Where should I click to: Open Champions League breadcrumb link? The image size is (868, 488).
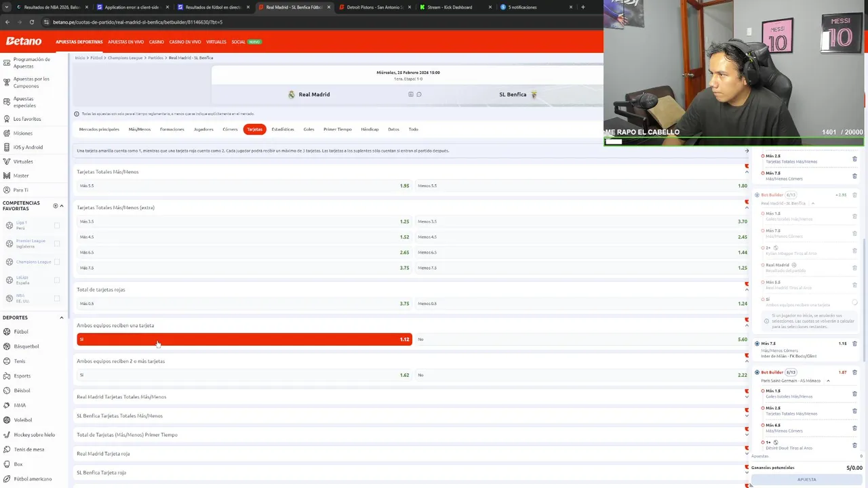coord(125,58)
